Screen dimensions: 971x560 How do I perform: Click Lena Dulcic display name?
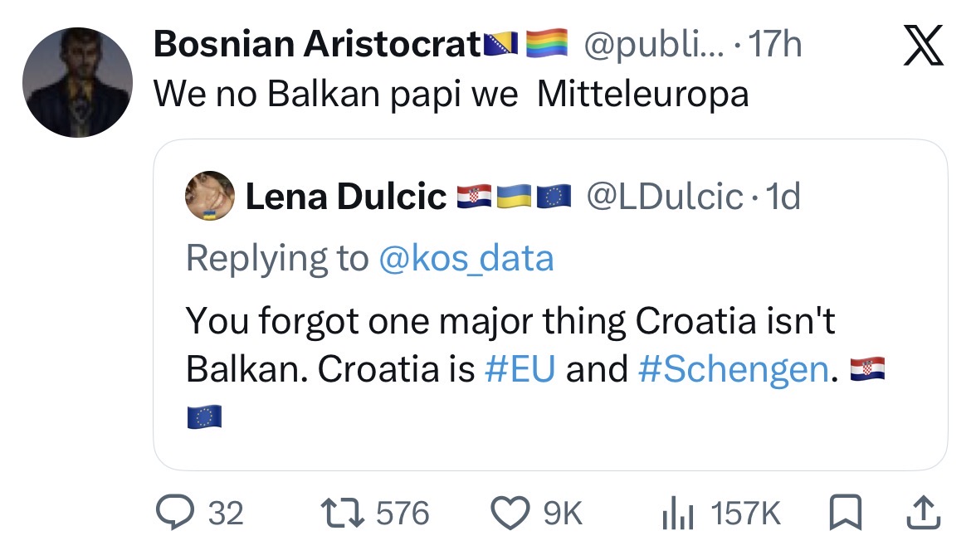(x=345, y=196)
